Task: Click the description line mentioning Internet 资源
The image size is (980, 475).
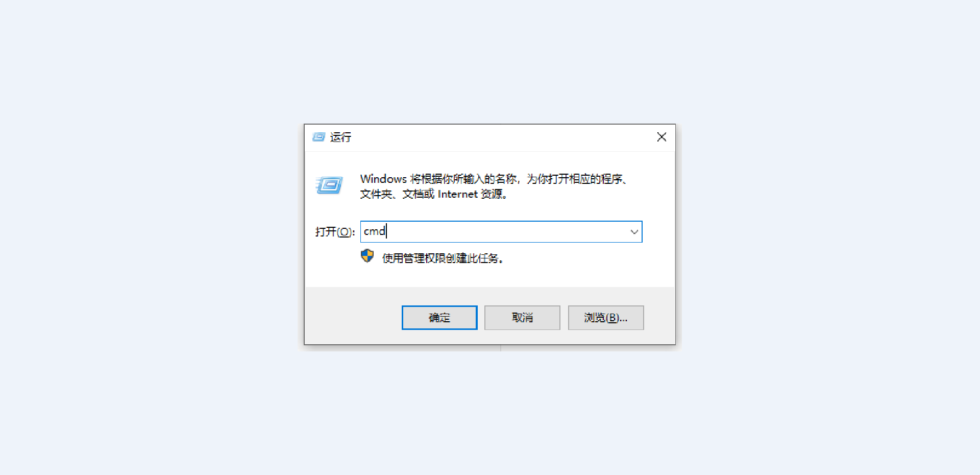Action: (434, 194)
